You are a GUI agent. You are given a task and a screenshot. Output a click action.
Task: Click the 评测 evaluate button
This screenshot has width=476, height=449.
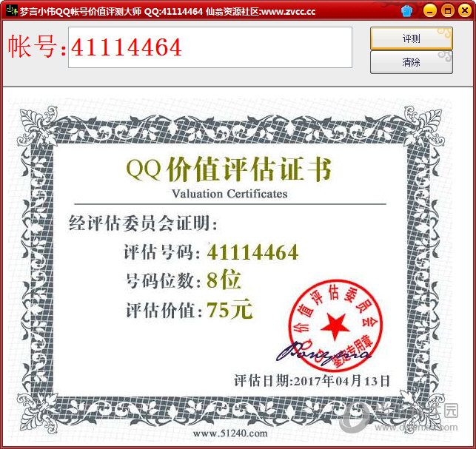pos(412,38)
